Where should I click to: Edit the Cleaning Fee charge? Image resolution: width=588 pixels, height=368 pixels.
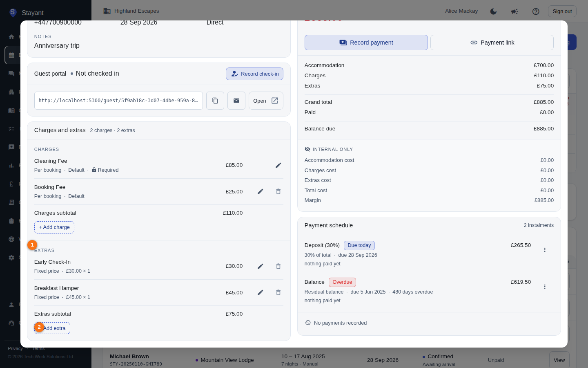coord(278,165)
